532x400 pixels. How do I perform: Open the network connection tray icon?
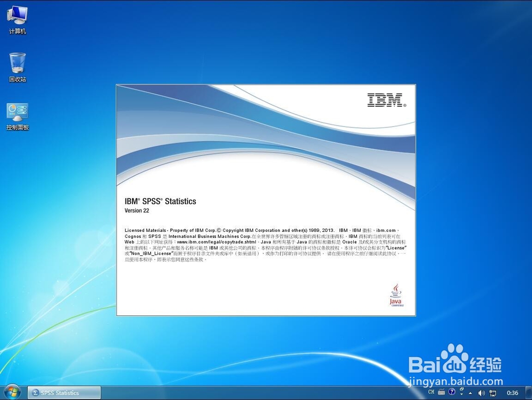[493, 393]
